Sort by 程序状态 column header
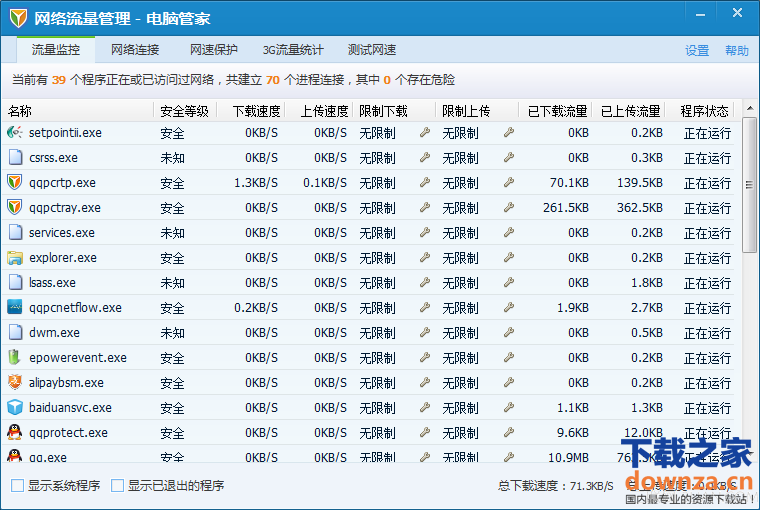 [x=699, y=112]
